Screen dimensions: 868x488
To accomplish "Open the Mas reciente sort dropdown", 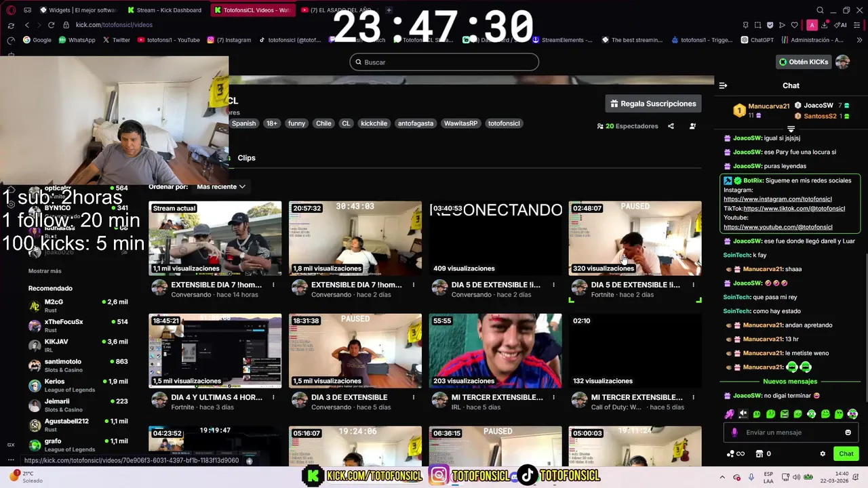I will coord(221,186).
